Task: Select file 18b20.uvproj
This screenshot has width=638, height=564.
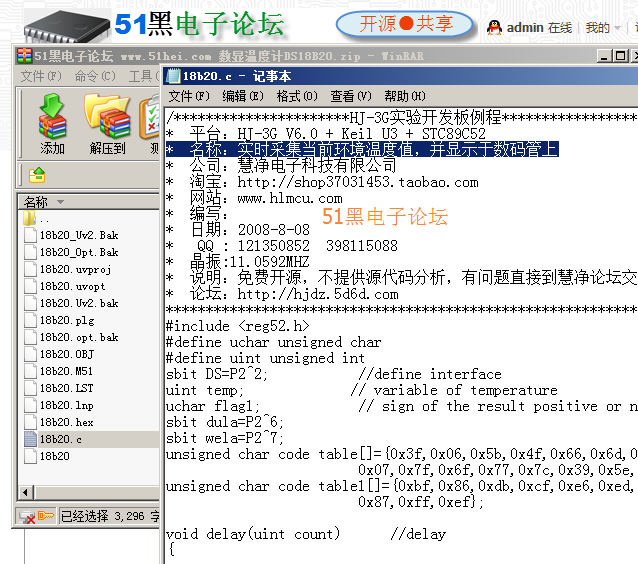Action: pyautogui.click(x=68, y=269)
